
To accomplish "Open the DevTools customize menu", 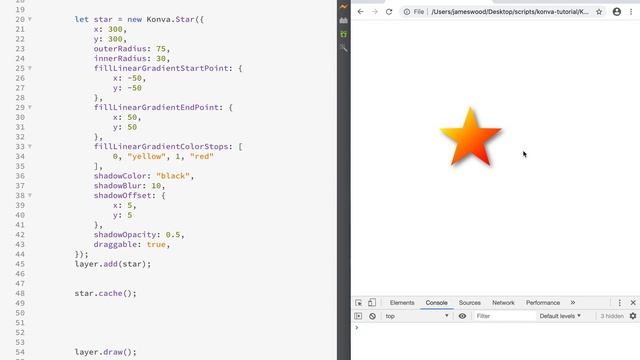I will pos(620,303).
